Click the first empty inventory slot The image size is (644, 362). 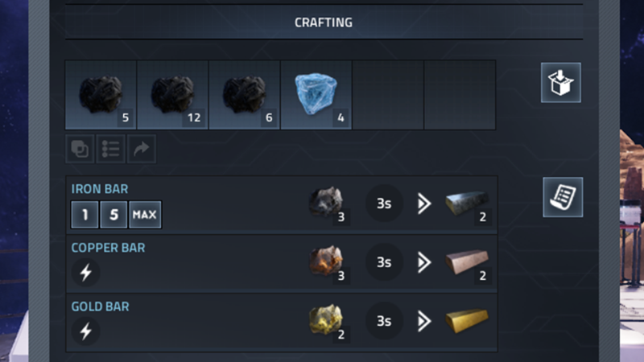coord(388,95)
